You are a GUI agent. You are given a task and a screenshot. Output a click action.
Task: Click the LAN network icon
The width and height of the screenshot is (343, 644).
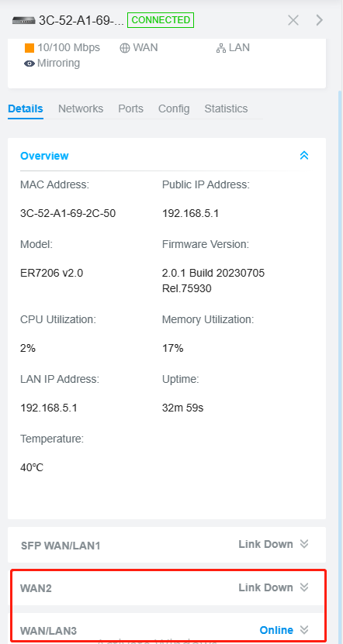[x=221, y=48]
